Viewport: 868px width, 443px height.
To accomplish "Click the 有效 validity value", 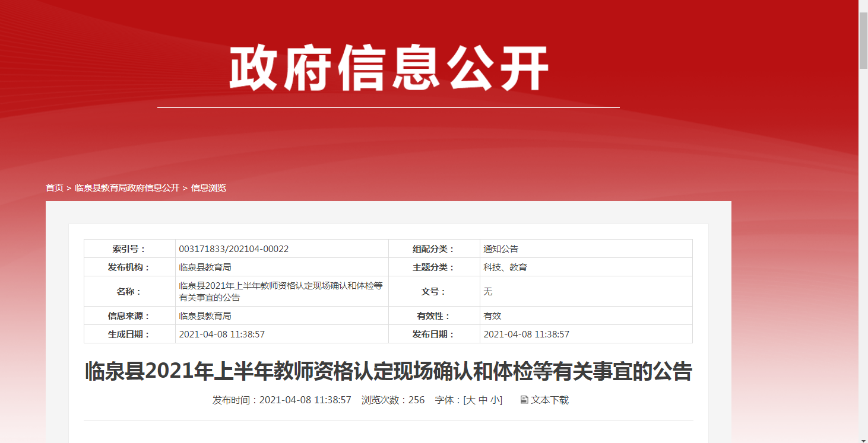I will click(492, 316).
